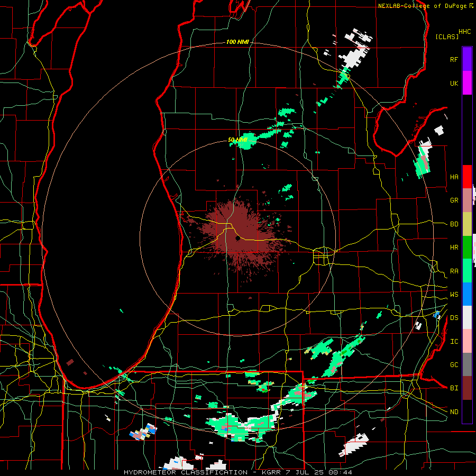The width and height of the screenshot is (476, 476).
Task: Click the white DS legend swatch
Action: coord(467,317)
